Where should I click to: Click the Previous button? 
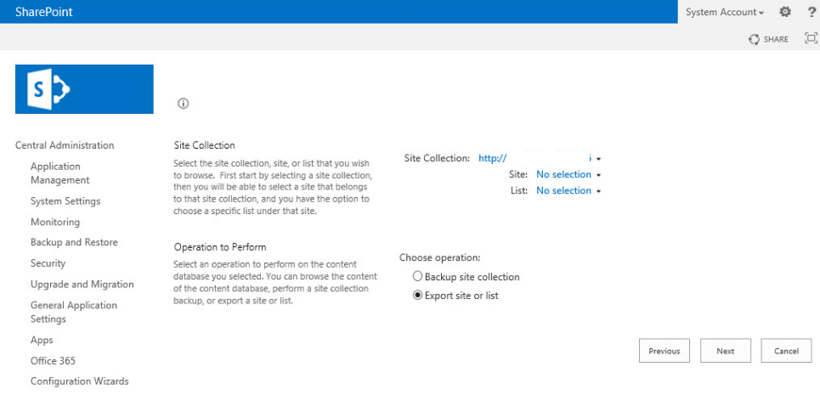(664, 351)
